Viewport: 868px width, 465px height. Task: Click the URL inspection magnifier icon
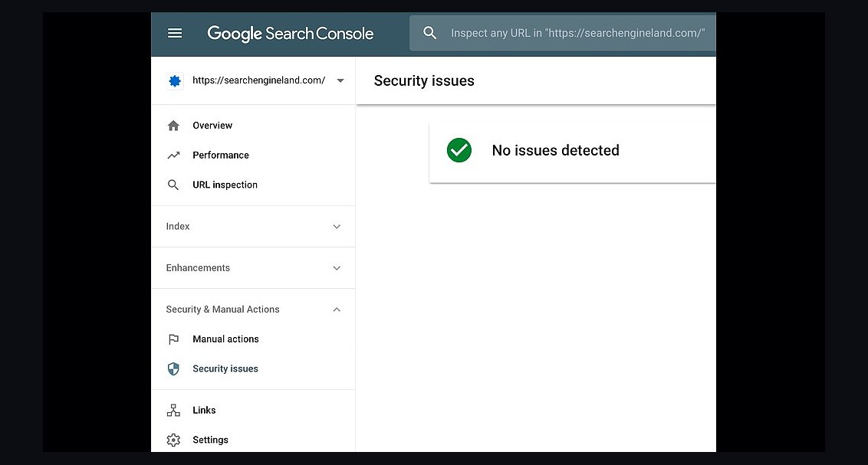(173, 185)
